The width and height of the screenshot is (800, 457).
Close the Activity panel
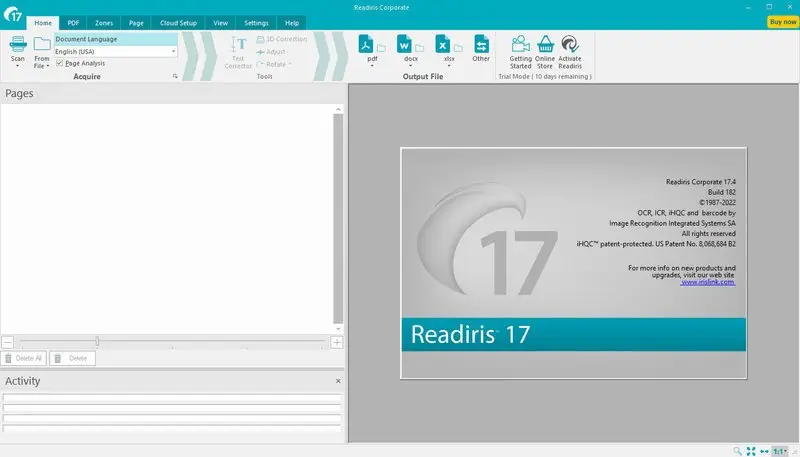338,381
